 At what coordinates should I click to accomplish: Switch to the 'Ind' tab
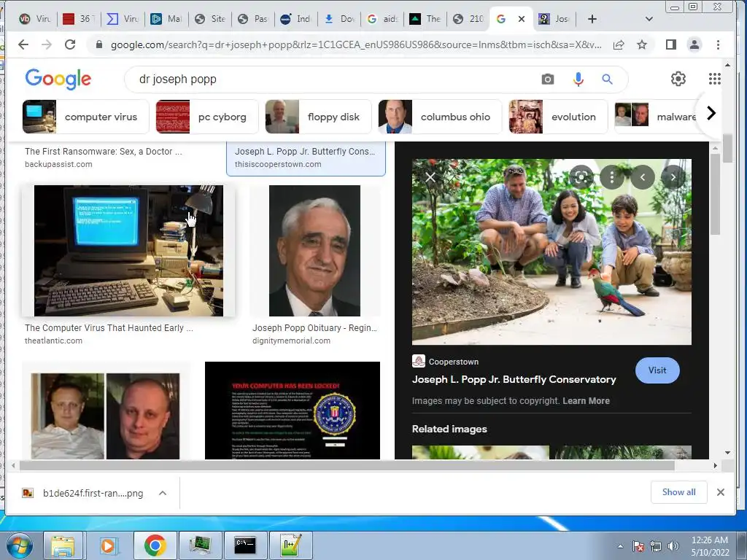click(296, 19)
